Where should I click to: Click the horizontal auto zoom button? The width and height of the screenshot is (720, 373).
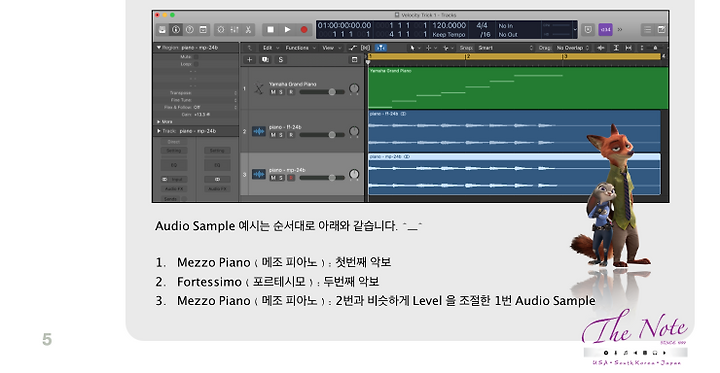[629, 48]
